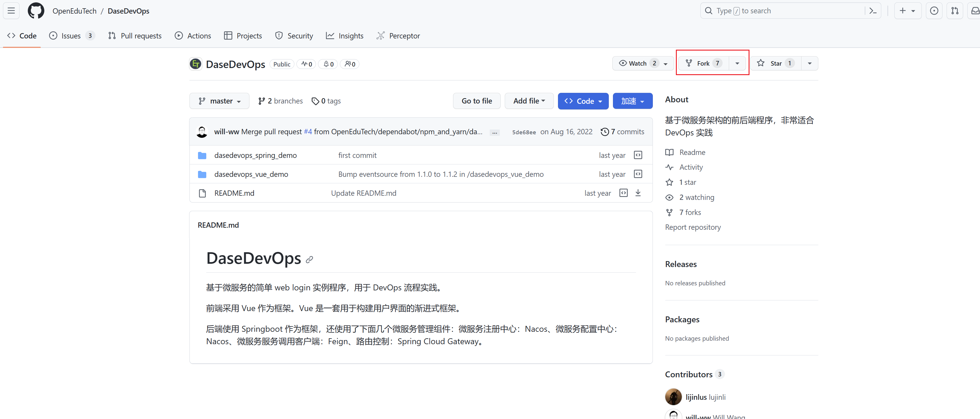Expand the Add file dropdown

pos(529,101)
